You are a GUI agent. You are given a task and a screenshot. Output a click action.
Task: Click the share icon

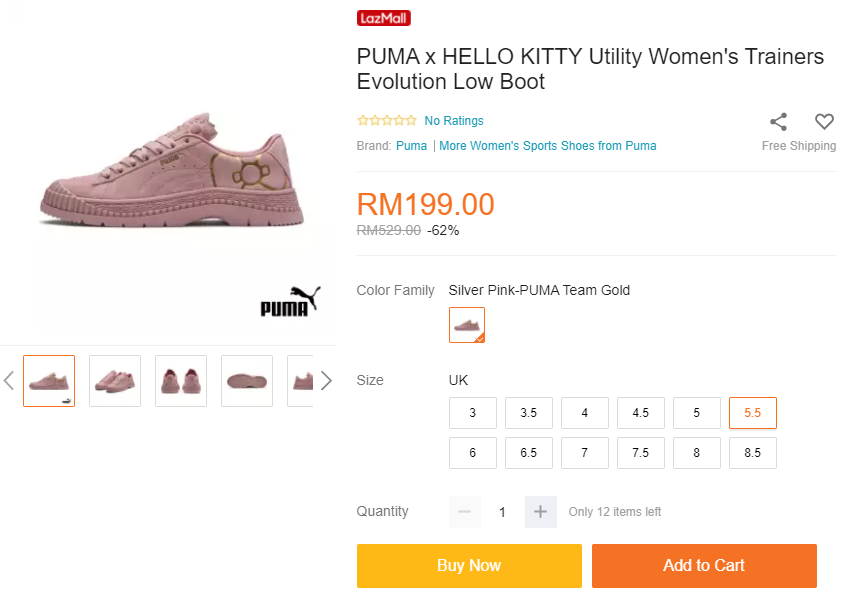coord(778,122)
